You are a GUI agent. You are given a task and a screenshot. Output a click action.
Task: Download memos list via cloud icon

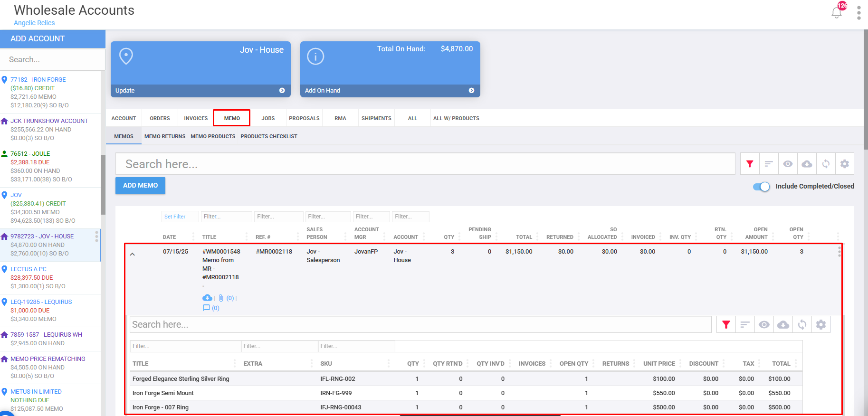[807, 164]
